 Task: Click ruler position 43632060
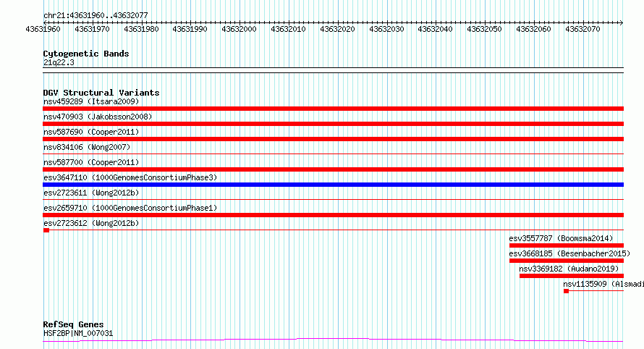point(533,29)
